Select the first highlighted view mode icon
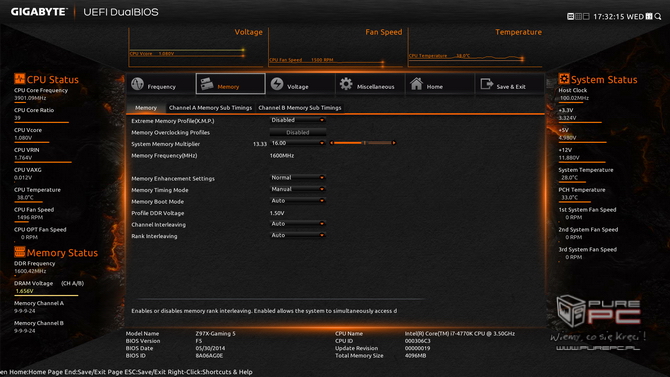The image size is (670, 377). coord(570,16)
